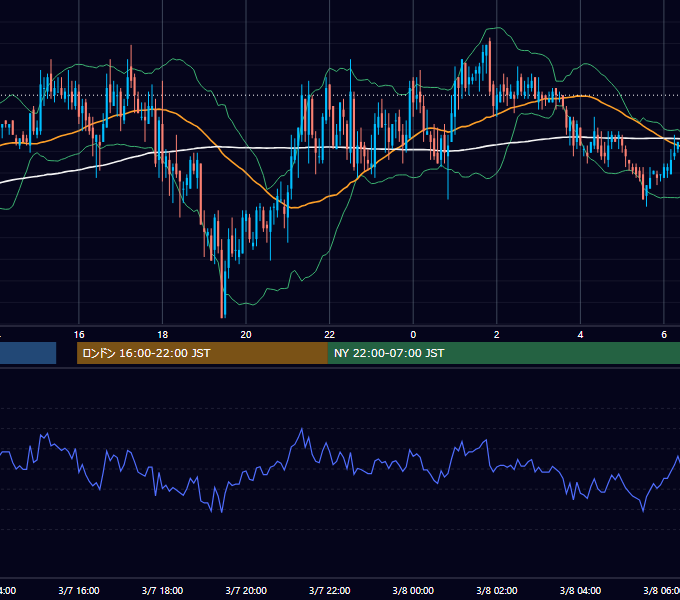680x600 pixels.
Task: Click the 18 hour label on price chart axis
Action: pos(163,335)
